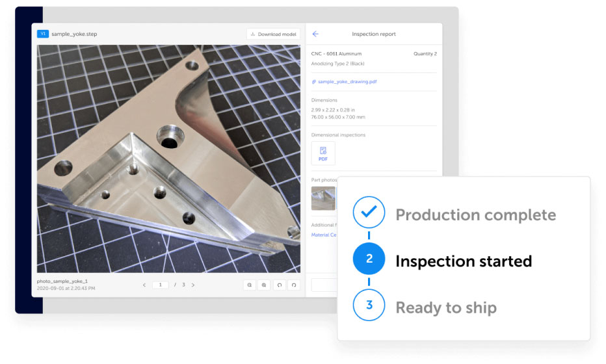Select step 2 Inspection started circle
Viewport: 606px width, 364px height.
(369, 259)
